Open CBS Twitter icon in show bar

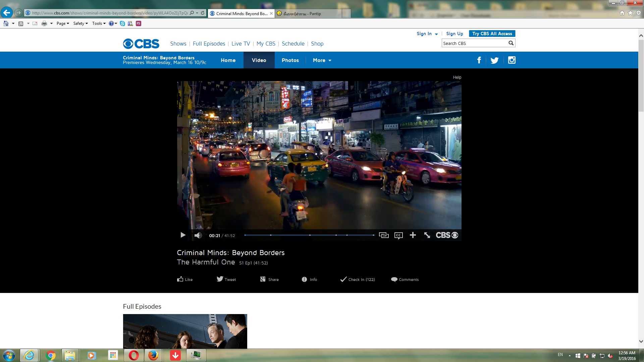(x=494, y=60)
